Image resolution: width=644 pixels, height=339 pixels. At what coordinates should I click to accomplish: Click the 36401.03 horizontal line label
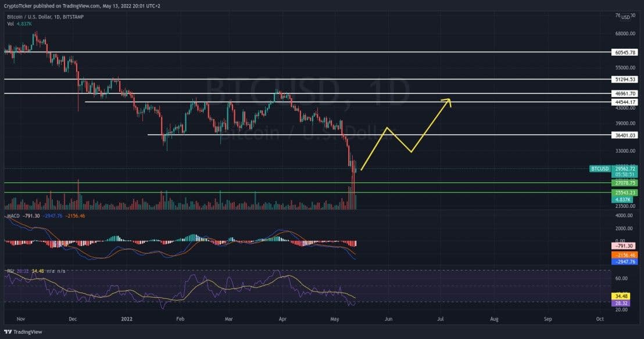click(625, 135)
